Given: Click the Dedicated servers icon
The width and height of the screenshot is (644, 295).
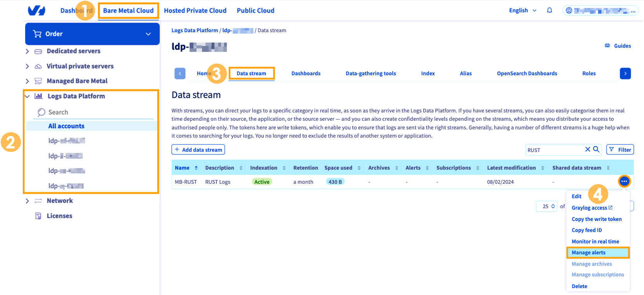Looking at the screenshot, I should point(38,51).
